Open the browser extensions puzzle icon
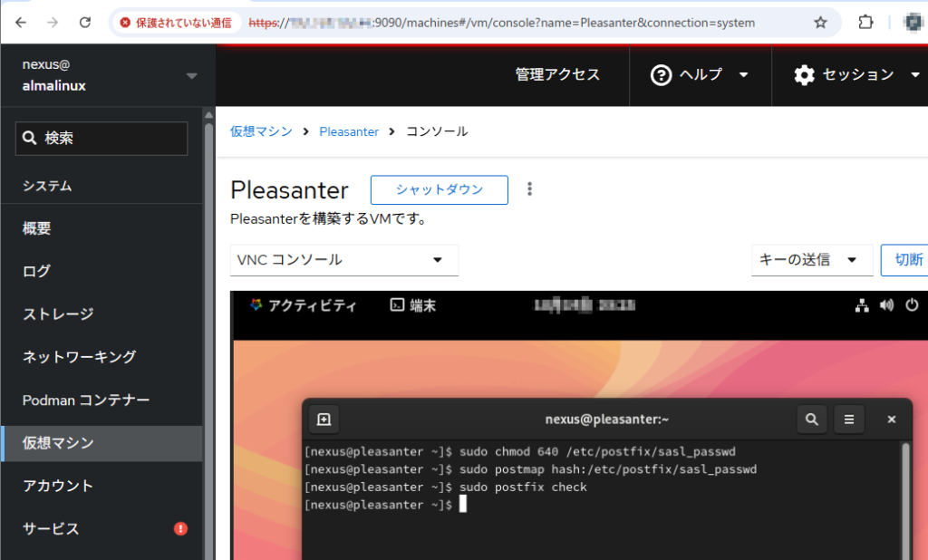The height and width of the screenshot is (560, 928). (865, 23)
